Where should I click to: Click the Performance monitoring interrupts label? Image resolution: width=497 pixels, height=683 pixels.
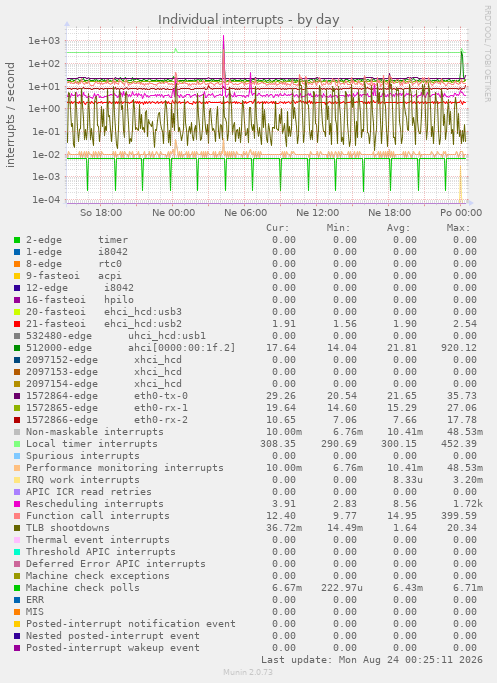tap(125, 468)
